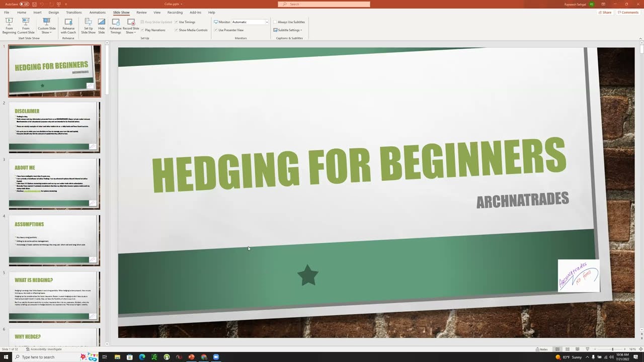
Task: Select the Assumptions slide thumbnail
Action: 54,240
